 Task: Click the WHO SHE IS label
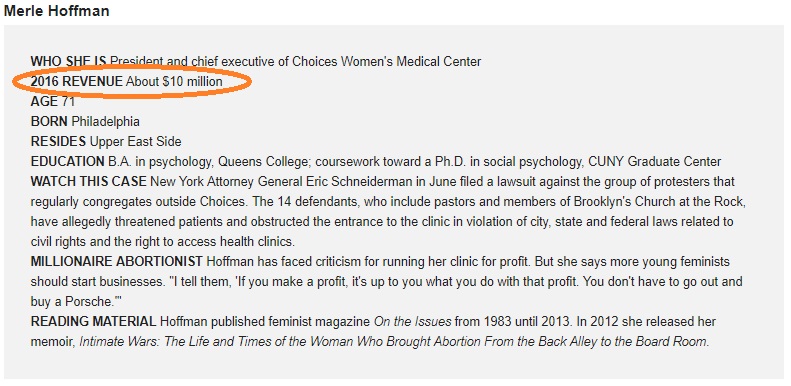tap(69, 62)
